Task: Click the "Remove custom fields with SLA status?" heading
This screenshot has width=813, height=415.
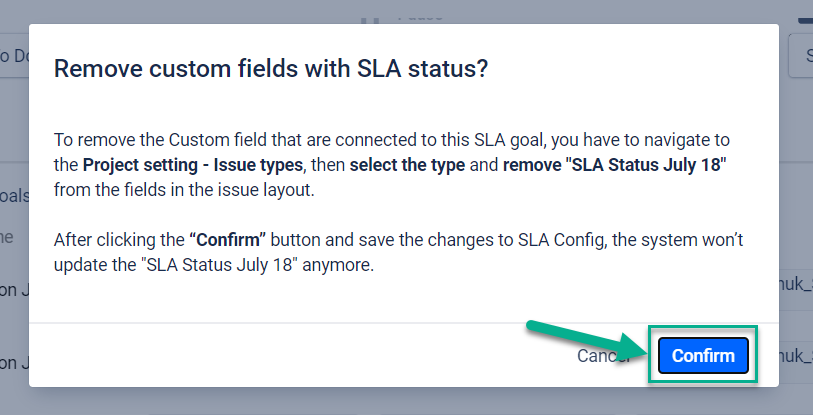Action: tap(270, 68)
